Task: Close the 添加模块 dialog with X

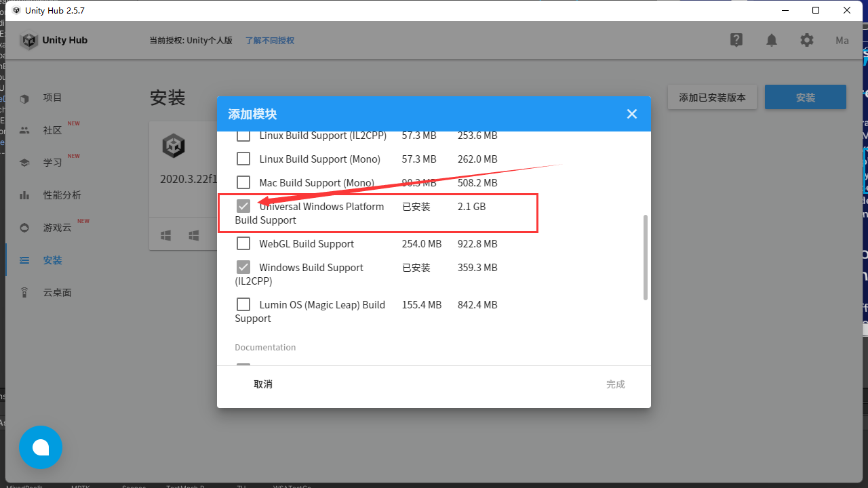Action: pos(632,114)
